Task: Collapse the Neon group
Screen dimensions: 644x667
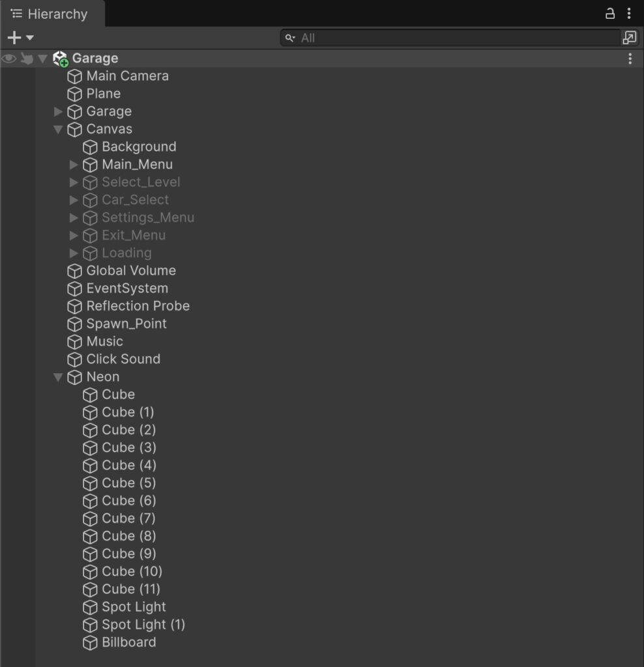Action: (x=59, y=377)
